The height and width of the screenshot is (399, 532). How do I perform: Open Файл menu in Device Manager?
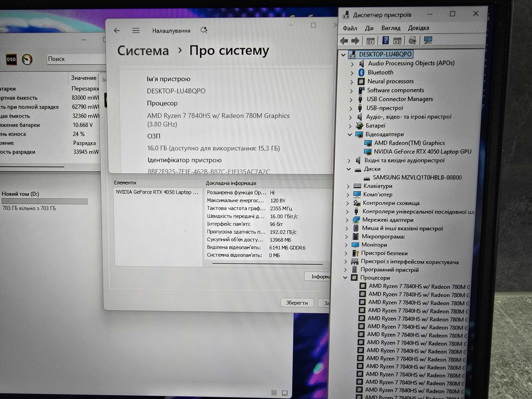tap(350, 28)
